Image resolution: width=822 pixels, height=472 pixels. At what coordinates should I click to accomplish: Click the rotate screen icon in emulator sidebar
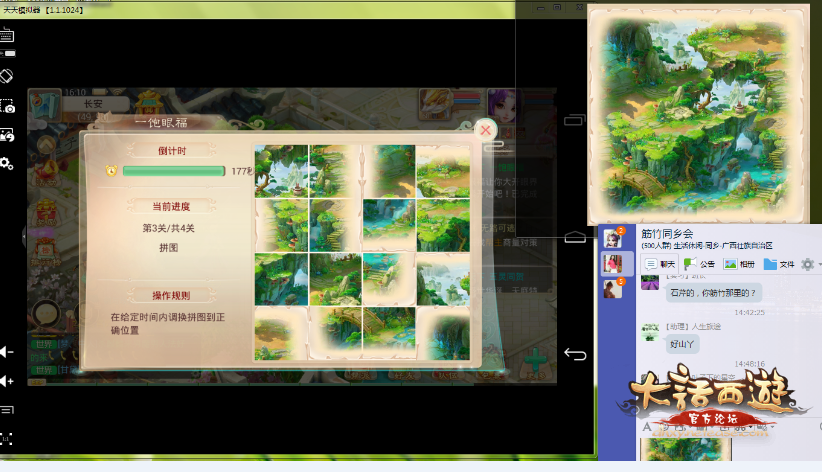coord(7,76)
